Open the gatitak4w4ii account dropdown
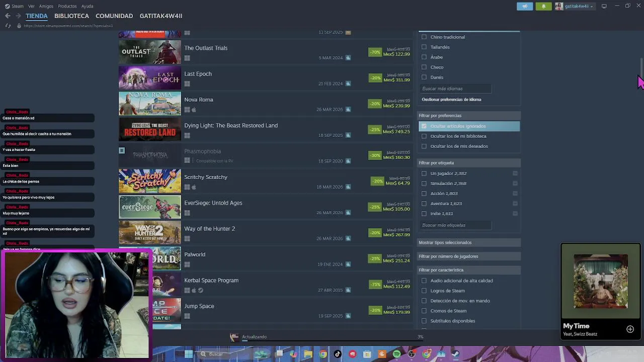644x362 pixels. point(579,7)
